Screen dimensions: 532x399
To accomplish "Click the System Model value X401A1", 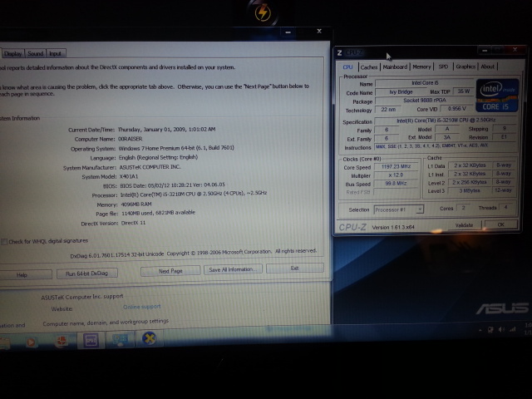I will [x=129, y=176].
